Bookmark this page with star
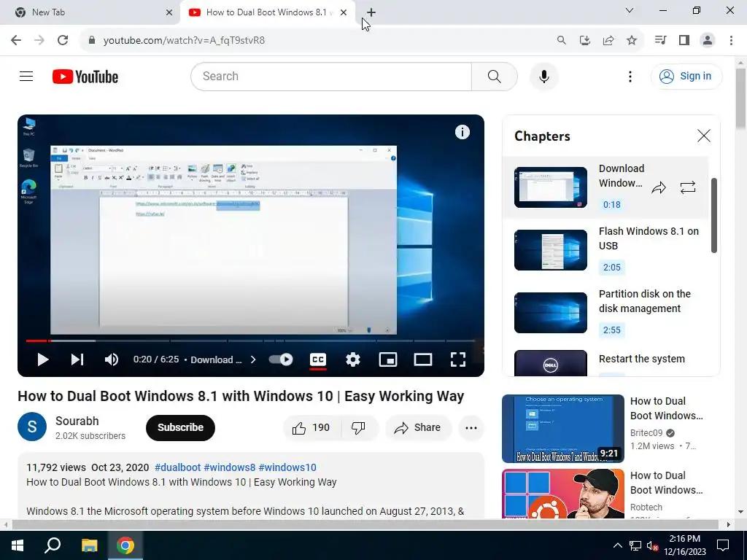This screenshot has height=560, width=747. 632,41
